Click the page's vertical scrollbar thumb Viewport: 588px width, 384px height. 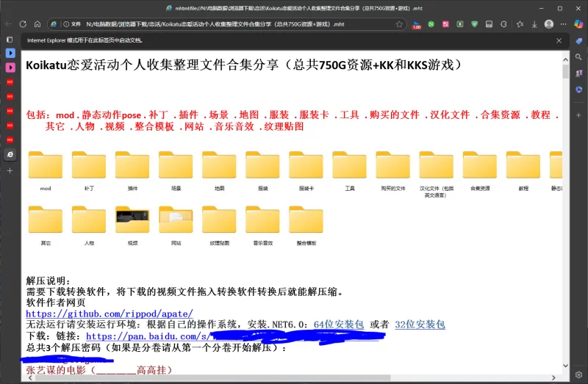[x=565, y=71]
